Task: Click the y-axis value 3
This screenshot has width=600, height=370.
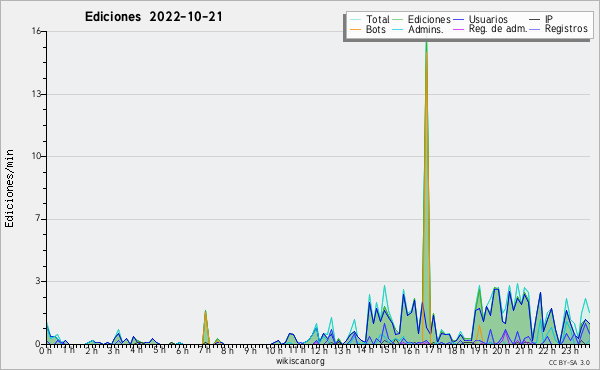Action: 38,281
